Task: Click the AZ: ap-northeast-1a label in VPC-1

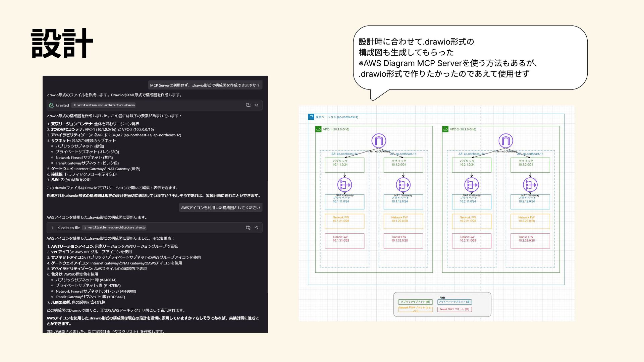Action: 344,154
